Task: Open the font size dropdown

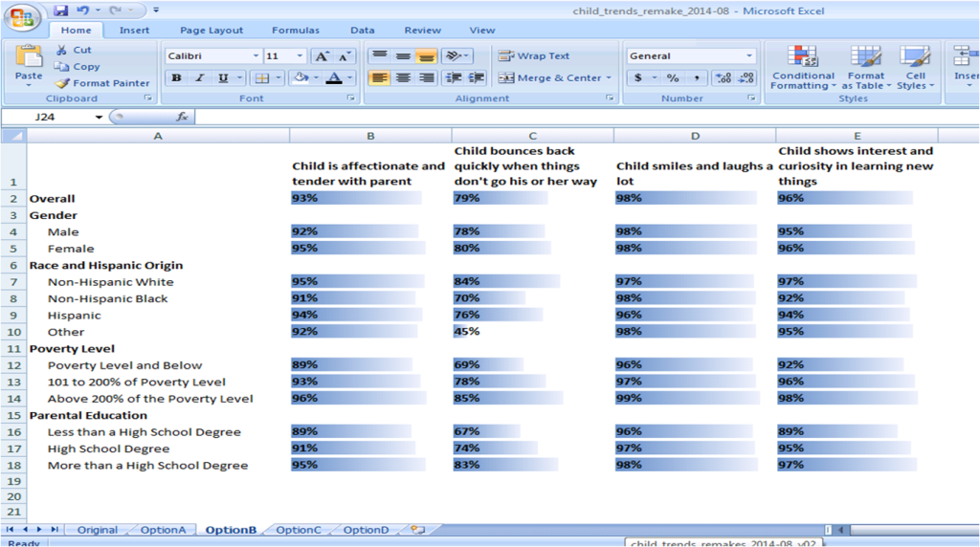Action: [x=300, y=56]
